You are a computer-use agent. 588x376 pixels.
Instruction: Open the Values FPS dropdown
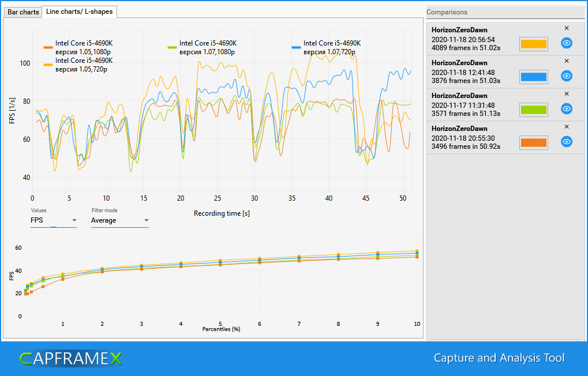pos(54,220)
